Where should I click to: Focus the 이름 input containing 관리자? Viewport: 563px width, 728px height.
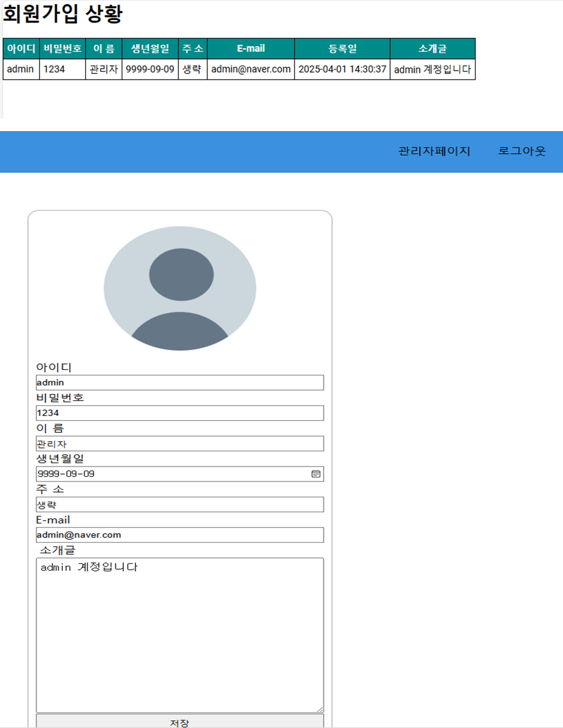coord(180,443)
